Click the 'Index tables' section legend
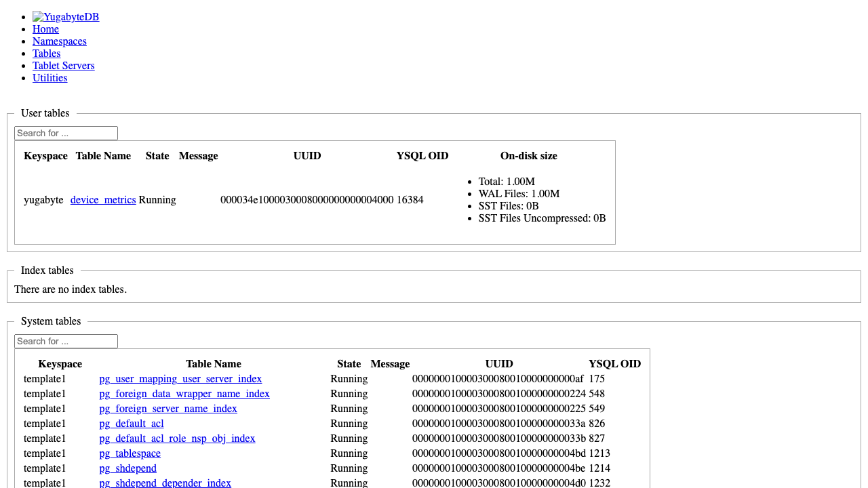Image resolution: width=868 pixels, height=488 pixels. pos(47,270)
